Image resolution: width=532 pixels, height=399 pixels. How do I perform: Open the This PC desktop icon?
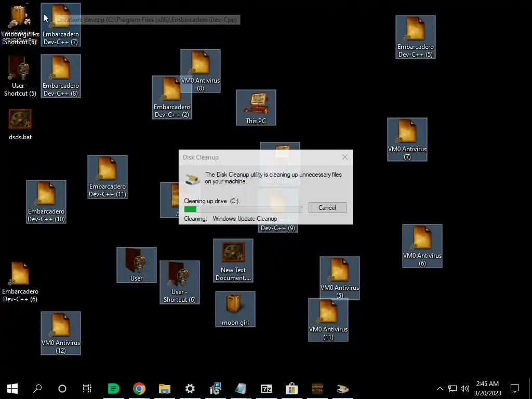coord(256,108)
